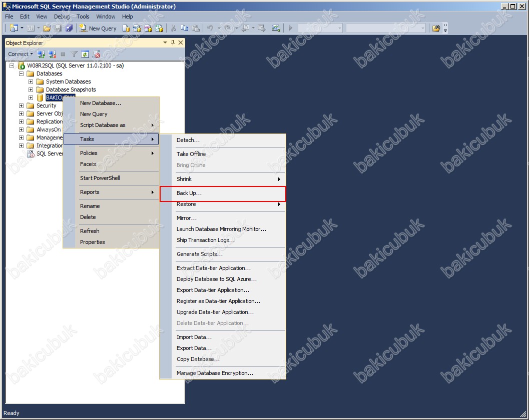
Task: Open the View menu
Action: [42, 16]
